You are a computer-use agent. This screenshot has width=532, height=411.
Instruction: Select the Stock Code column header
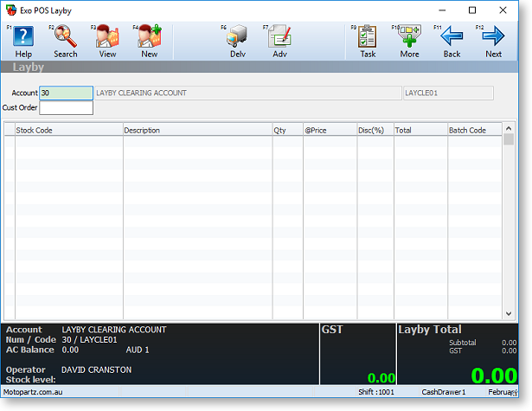coord(68,131)
